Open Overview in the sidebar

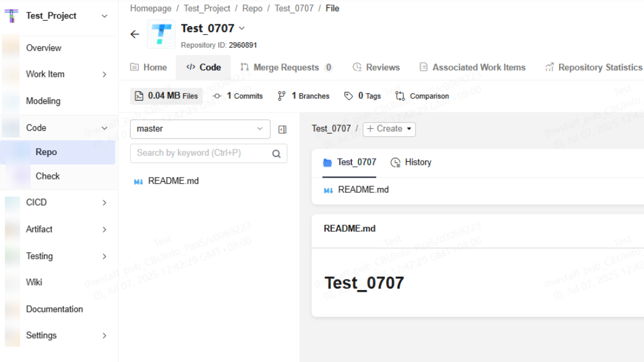click(x=43, y=48)
